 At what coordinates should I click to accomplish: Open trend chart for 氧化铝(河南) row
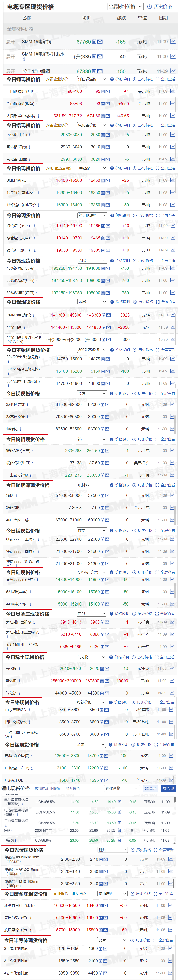(173, 147)
